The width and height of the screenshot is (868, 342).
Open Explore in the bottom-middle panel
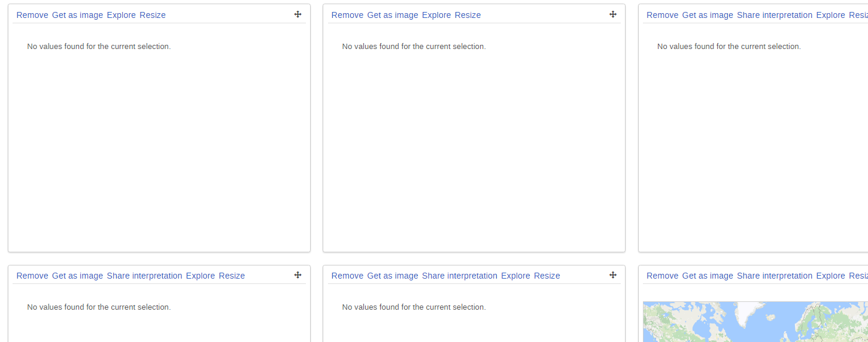click(x=515, y=276)
